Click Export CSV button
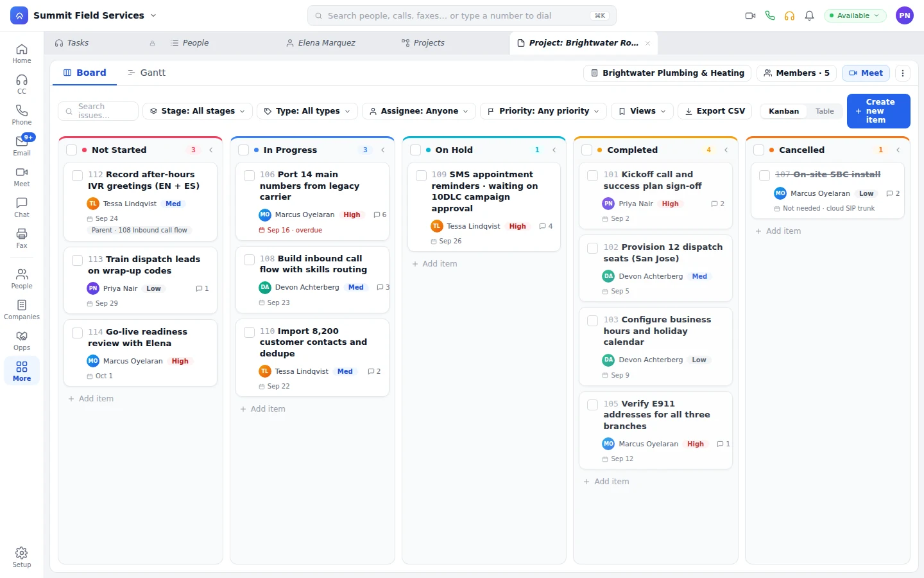This screenshot has width=924, height=578. pyautogui.click(x=715, y=111)
